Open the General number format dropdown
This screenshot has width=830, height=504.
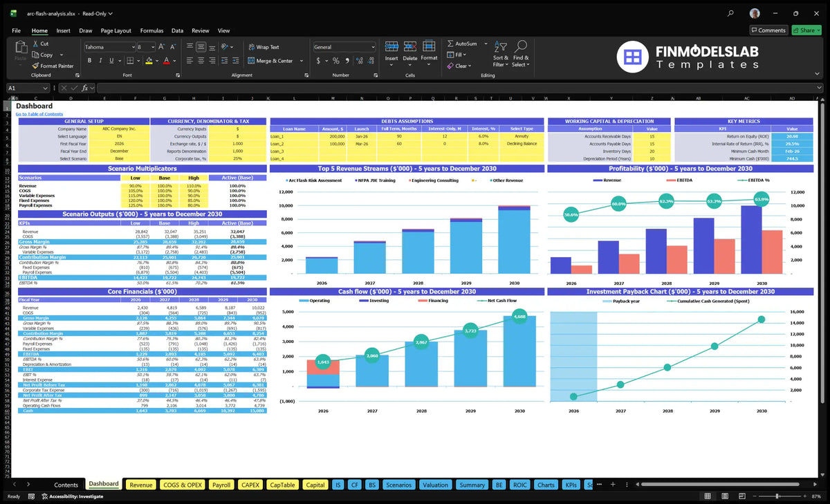point(372,47)
